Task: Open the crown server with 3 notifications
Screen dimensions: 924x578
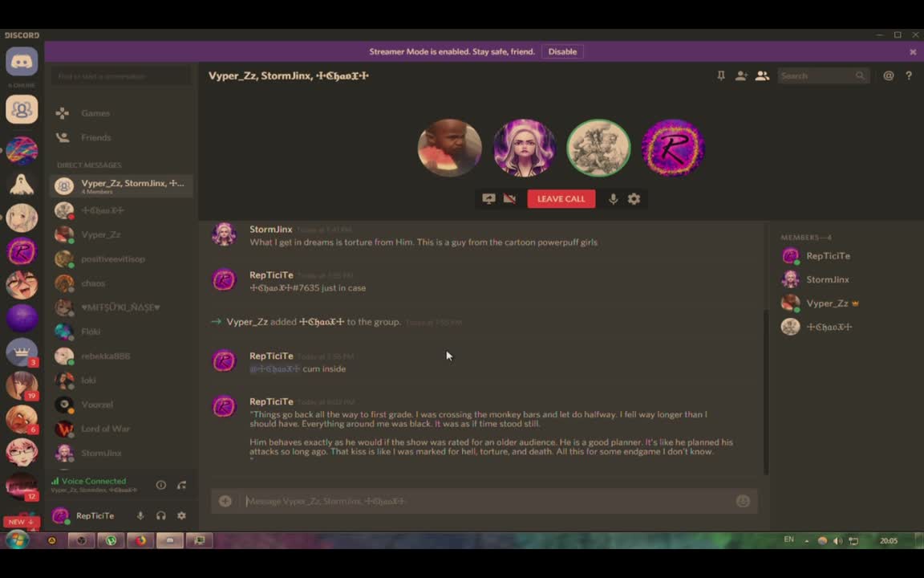Action: point(22,352)
